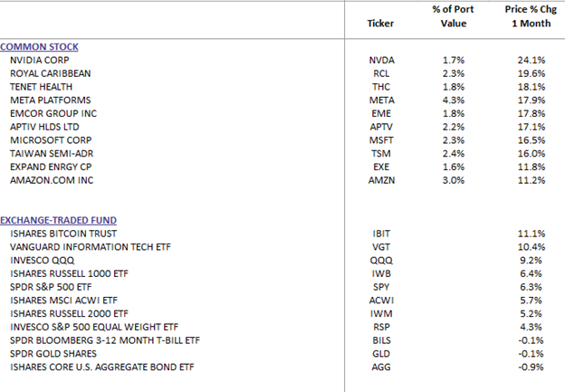The height and width of the screenshot is (392, 565).
Task: Select the TSM ticker cell
Action: click(x=381, y=154)
